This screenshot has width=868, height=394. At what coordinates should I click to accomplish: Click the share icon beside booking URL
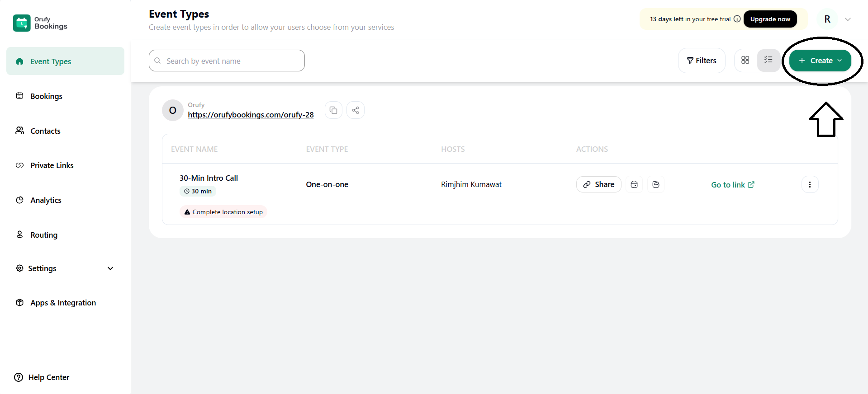pyautogui.click(x=356, y=110)
